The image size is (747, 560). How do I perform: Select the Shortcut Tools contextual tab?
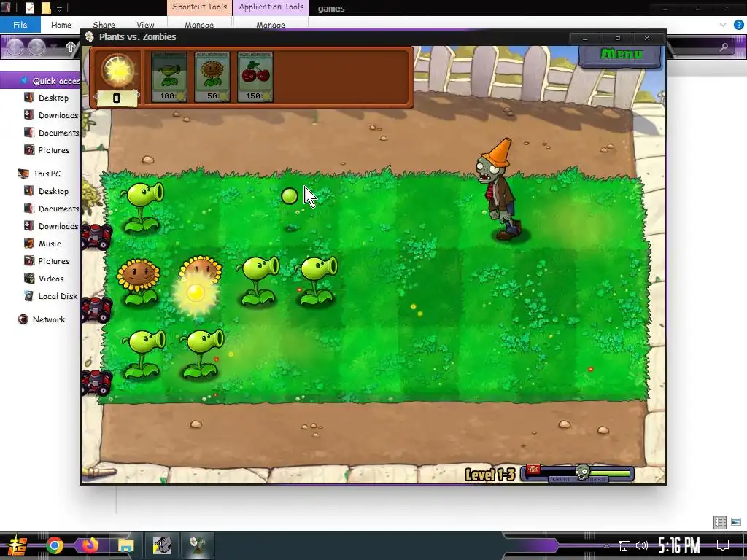tap(200, 7)
